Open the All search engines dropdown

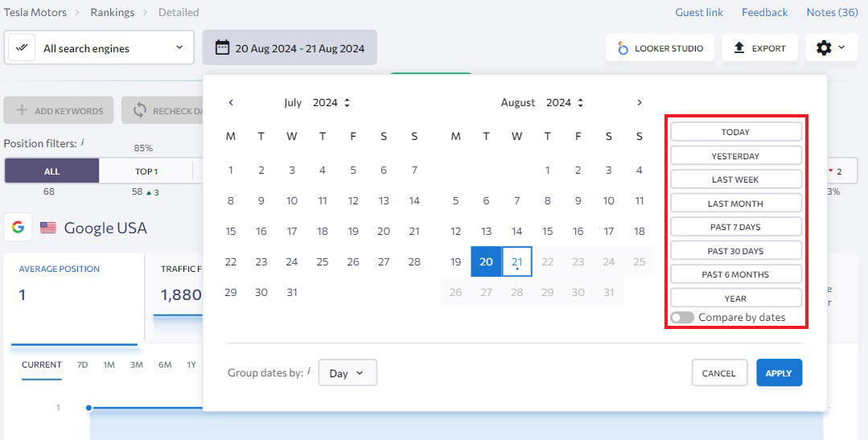click(99, 47)
